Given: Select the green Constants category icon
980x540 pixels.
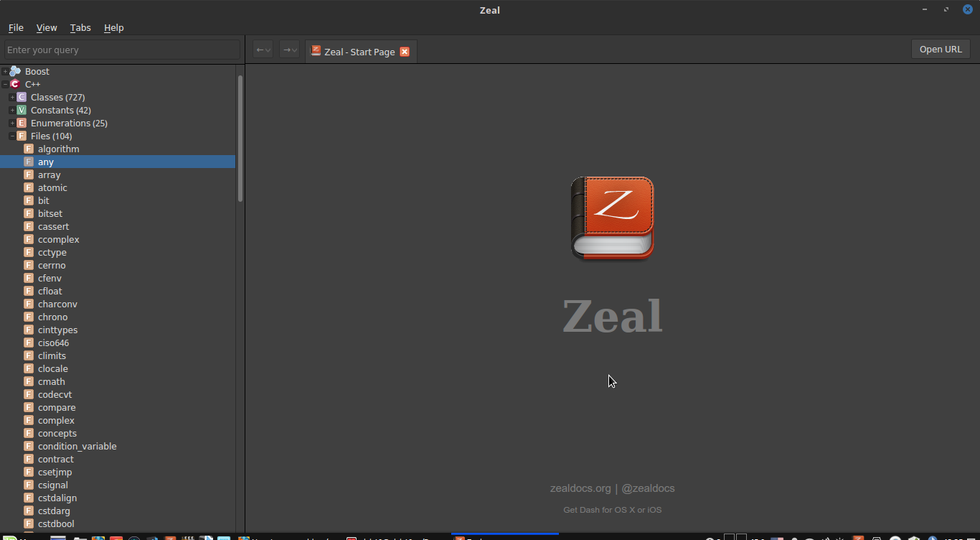Looking at the screenshot, I should tap(22, 110).
